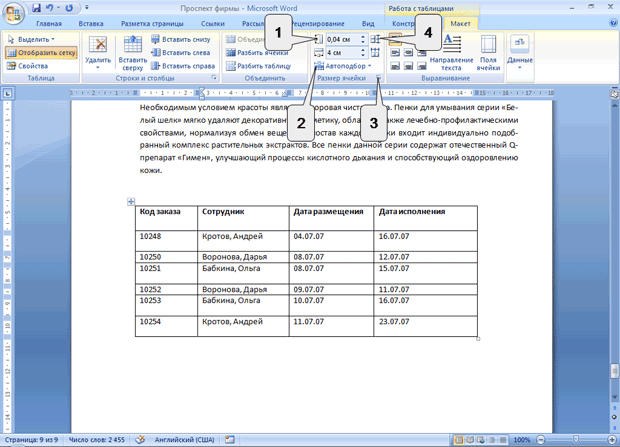The height and width of the screenshot is (447, 620).
Task: Select the Макет table tools tab
Action: [x=461, y=24]
